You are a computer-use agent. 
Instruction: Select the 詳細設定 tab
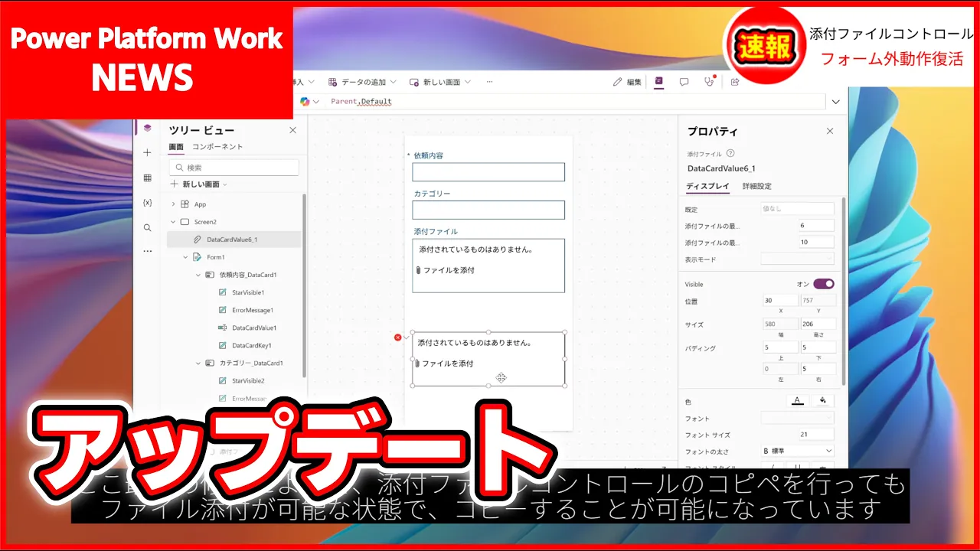757,186
